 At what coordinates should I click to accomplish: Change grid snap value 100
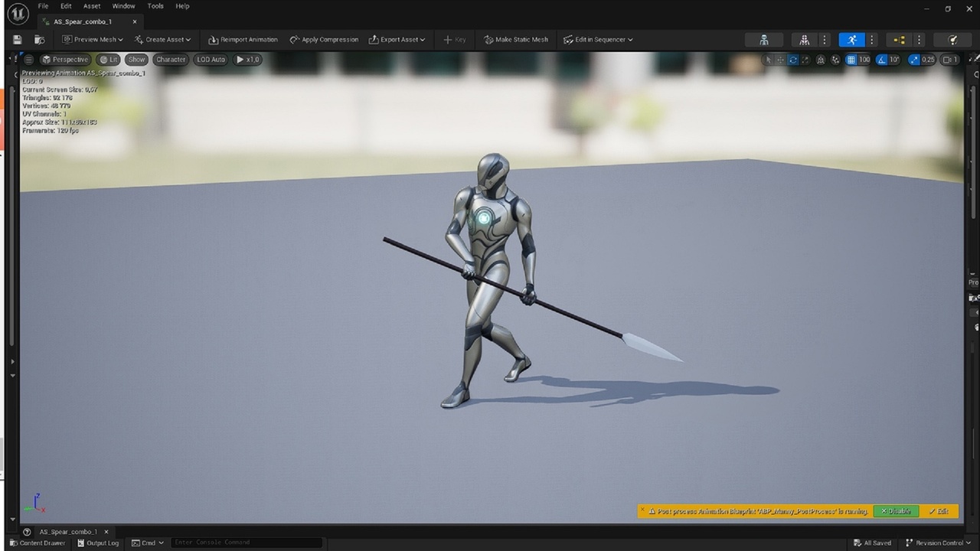tap(864, 60)
